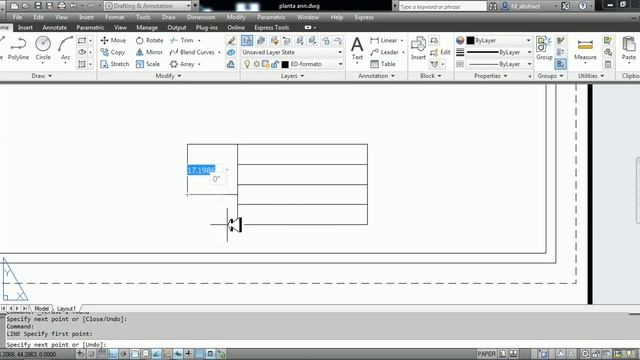Open the Unsaved Layer State dropdown

pyautogui.click(x=292, y=52)
